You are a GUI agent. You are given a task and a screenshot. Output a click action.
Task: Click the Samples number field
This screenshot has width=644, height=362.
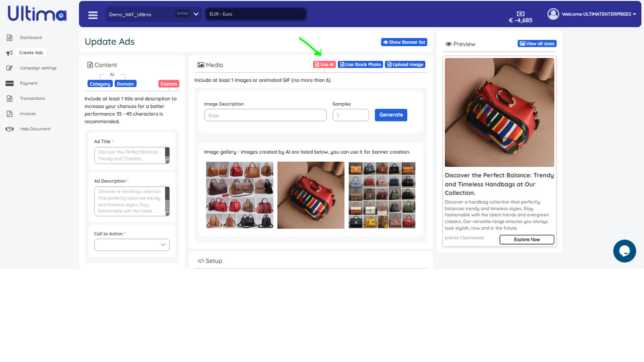(x=351, y=115)
